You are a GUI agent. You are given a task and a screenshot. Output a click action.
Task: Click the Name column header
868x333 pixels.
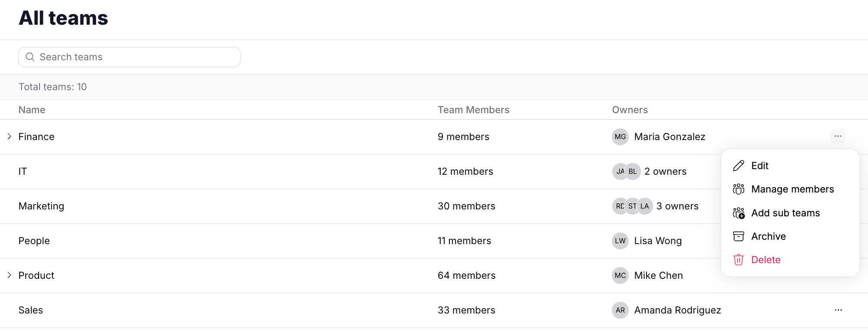[32, 110]
